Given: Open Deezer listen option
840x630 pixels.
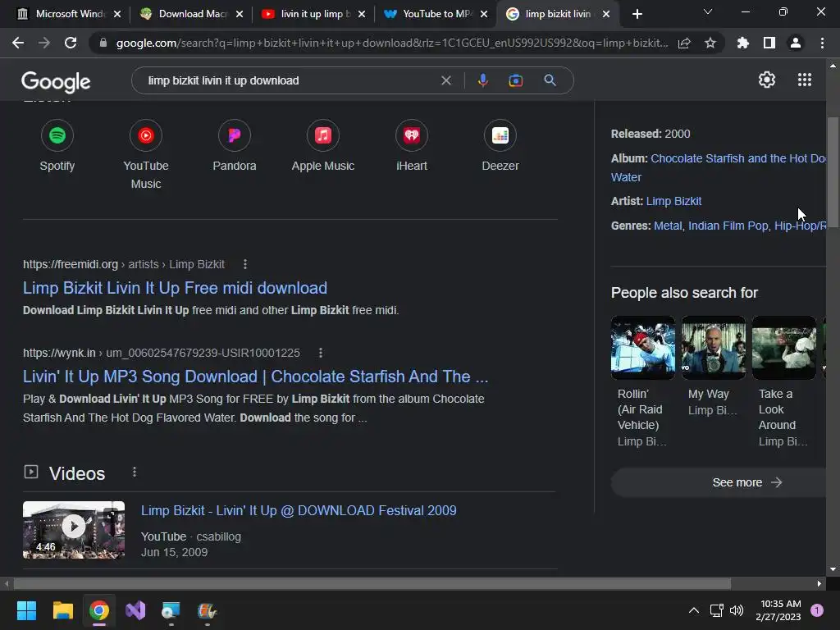Looking at the screenshot, I should pos(500,146).
